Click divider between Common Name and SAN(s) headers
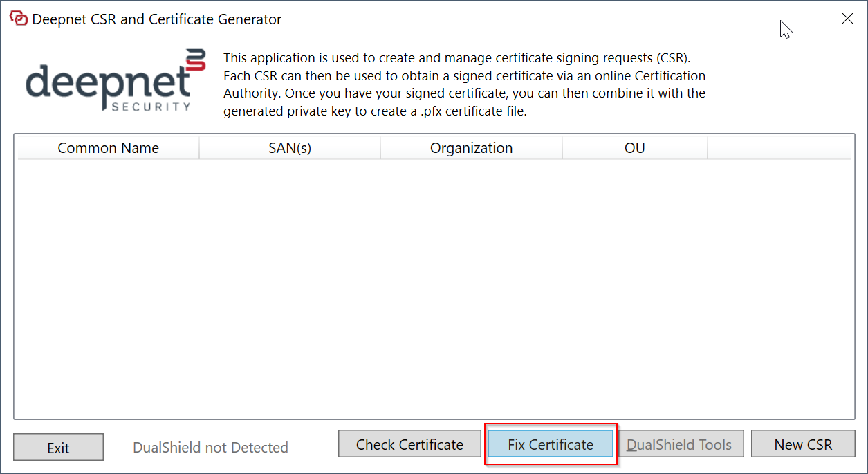The image size is (868, 474). click(x=199, y=148)
